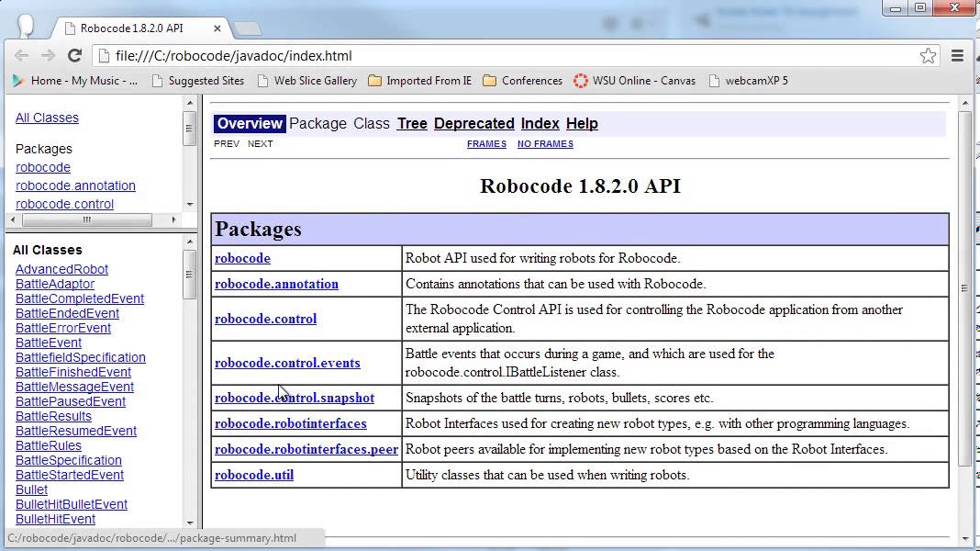980x551 pixels.
Task: Open the webcamXP 5 bookmark
Action: tap(749, 81)
